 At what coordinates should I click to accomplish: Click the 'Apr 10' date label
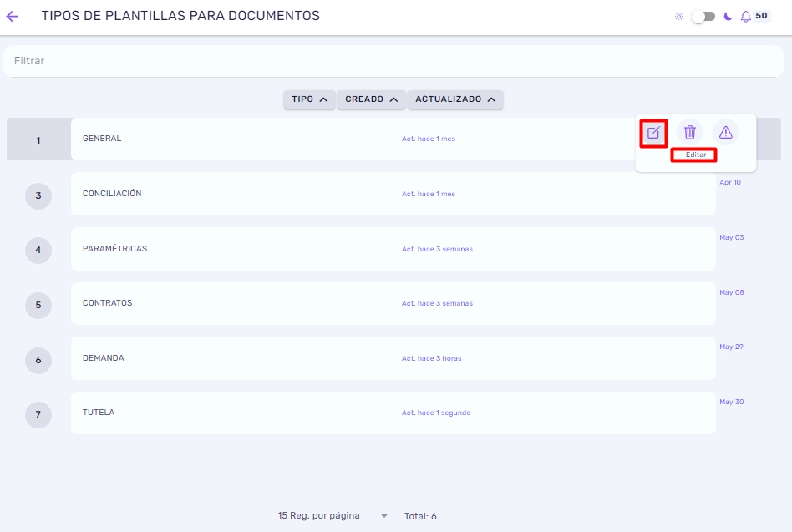pyautogui.click(x=730, y=182)
